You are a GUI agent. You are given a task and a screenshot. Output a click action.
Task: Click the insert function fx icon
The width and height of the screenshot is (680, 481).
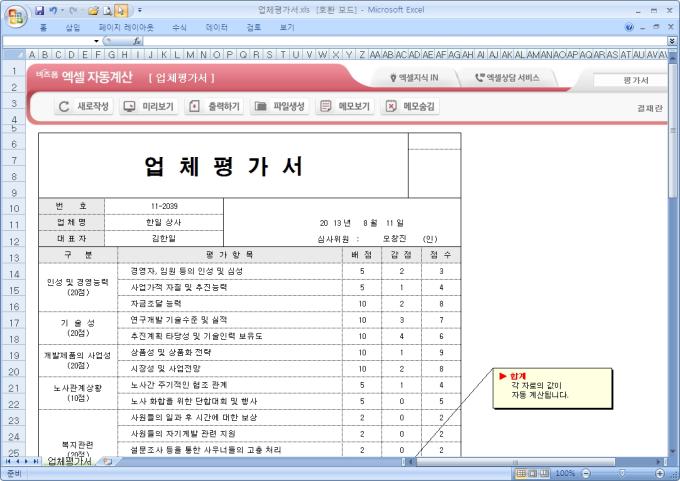[137, 41]
